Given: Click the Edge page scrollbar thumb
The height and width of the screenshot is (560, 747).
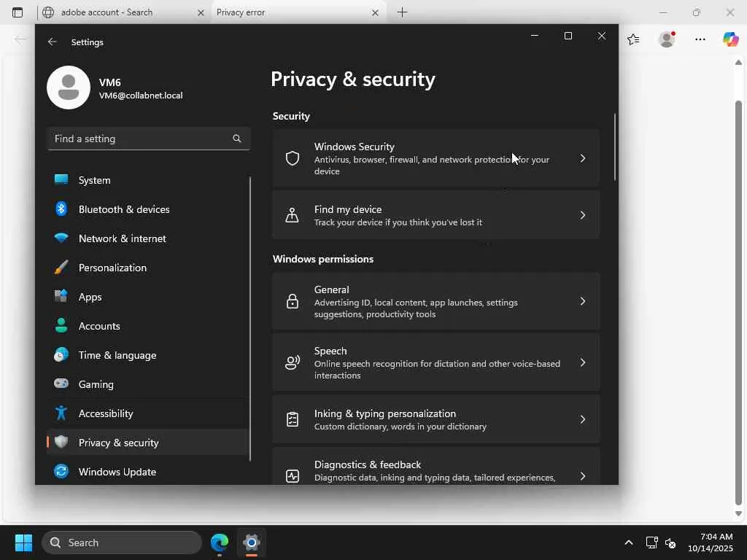Looking at the screenshot, I should (x=738, y=303).
